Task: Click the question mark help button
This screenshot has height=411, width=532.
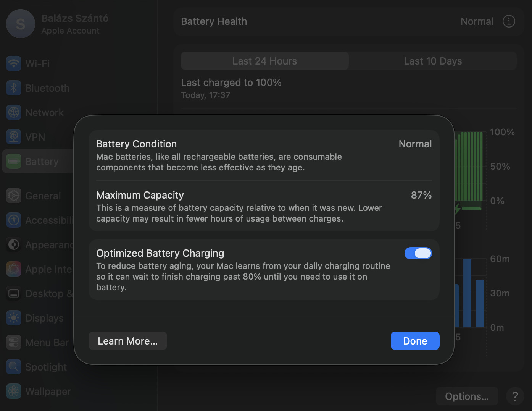Action: (x=515, y=396)
